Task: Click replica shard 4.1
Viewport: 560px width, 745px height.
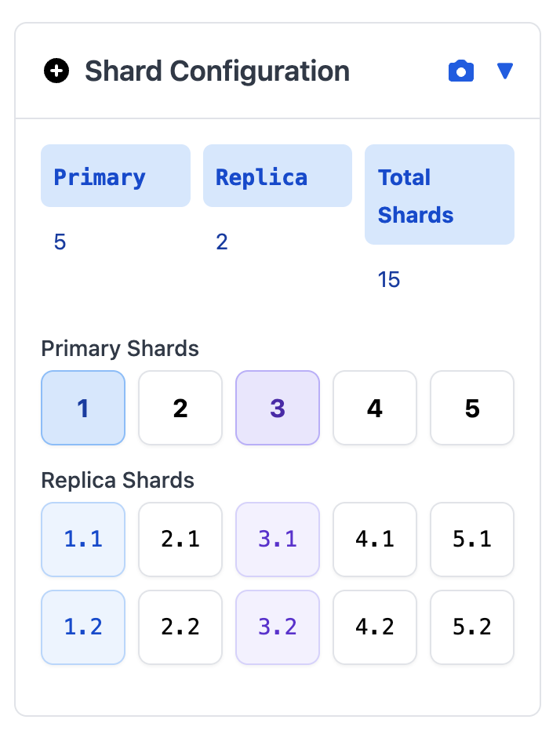Action: coord(375,540)
